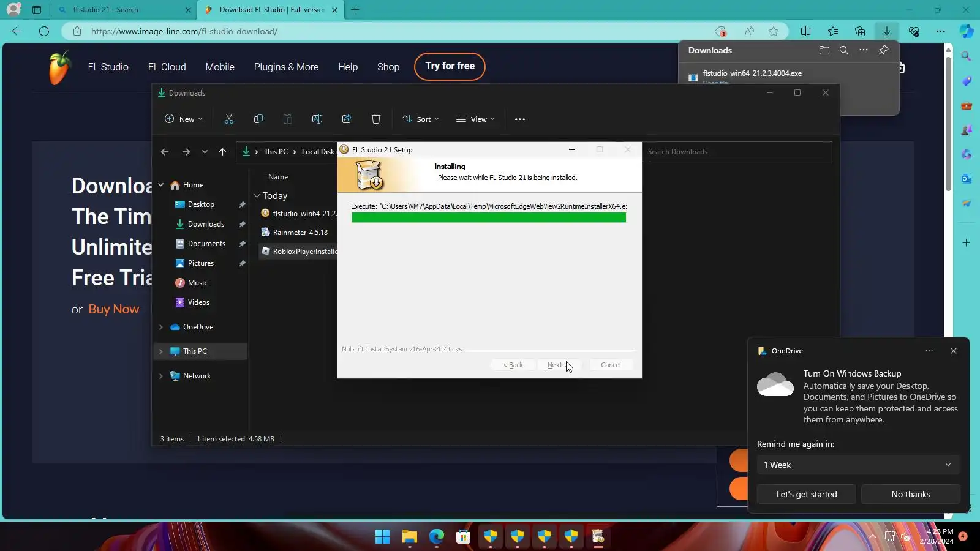The width and height of the screenshot is (980, 551).
Task: Select Pictures in Explorer navigation pane
Action: coord(201,263)
